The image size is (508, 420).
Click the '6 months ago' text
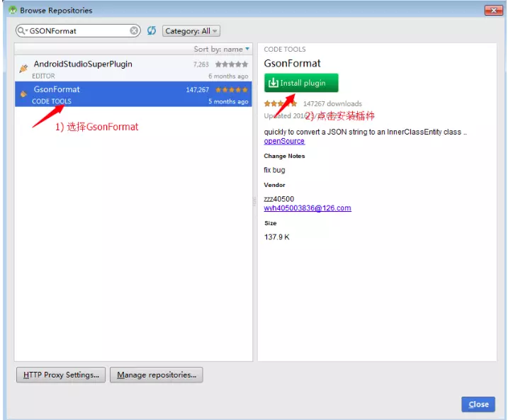228,76
